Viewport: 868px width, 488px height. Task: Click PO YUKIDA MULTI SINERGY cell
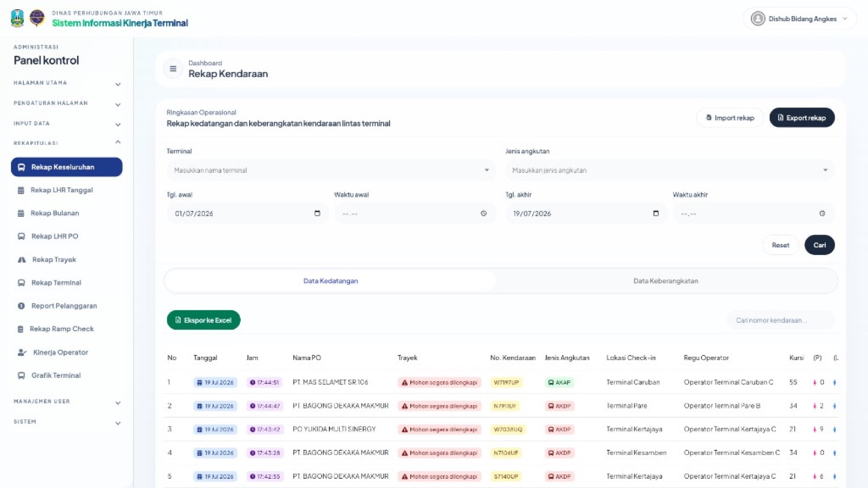coord(334,429)
